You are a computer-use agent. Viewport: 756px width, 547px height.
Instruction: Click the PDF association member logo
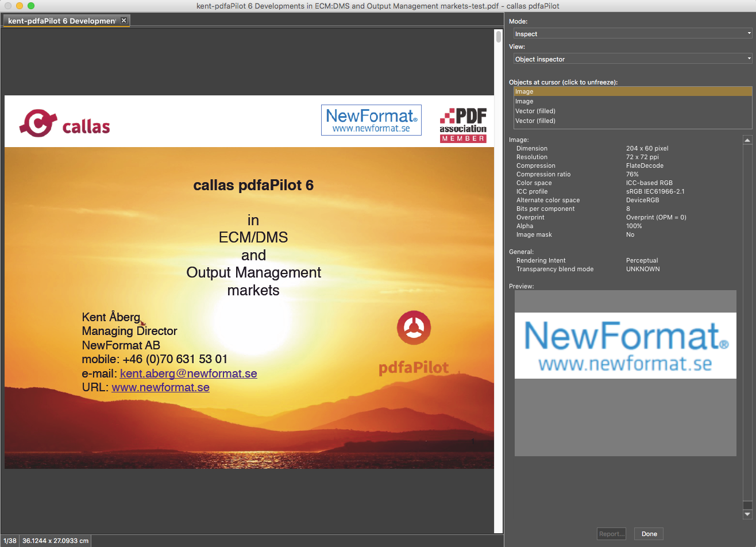point(463,125)
